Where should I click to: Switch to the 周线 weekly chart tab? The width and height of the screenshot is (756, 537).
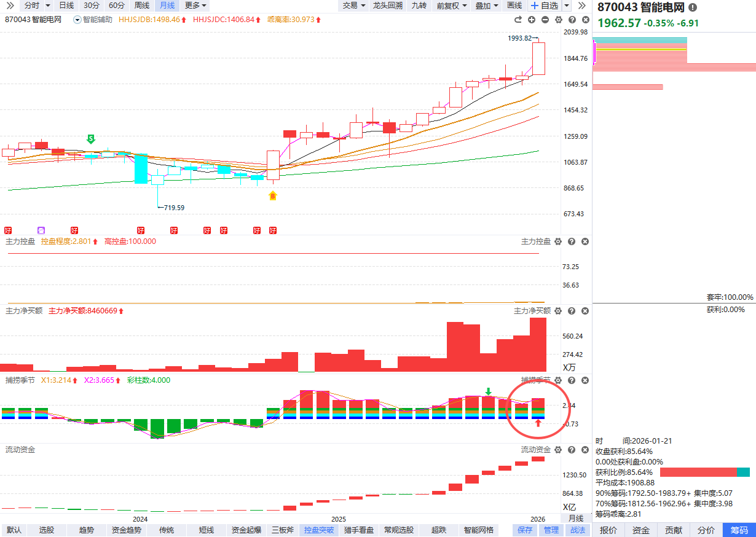[x=142, y=6]
